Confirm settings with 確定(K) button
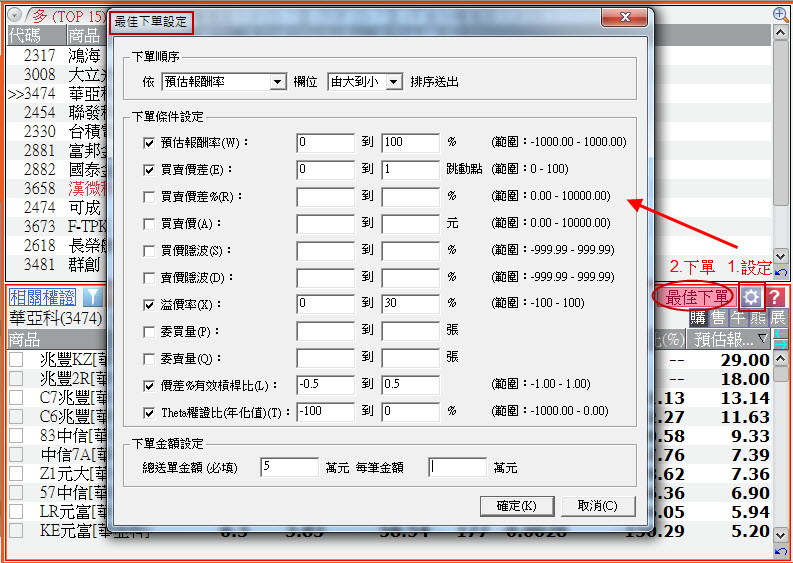The height and width of the screenshot is (563, 793). click(x=516, y=505)
